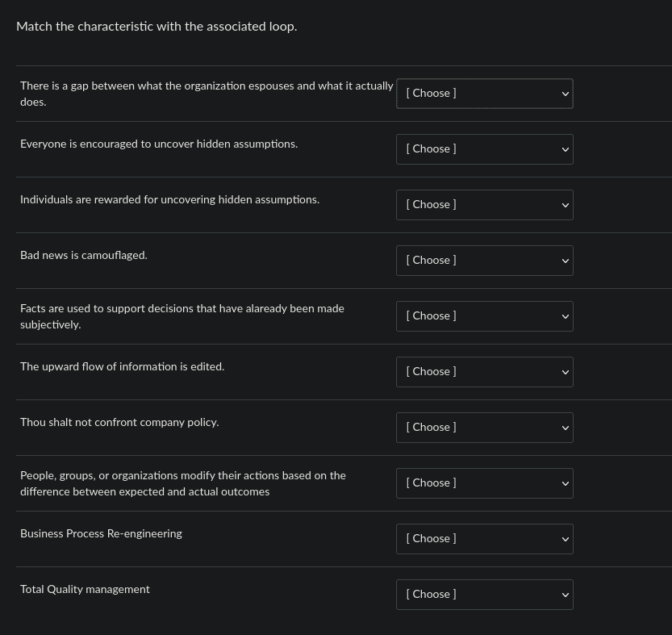The height and width of the screenshot is (635, 672).
Task: Click 'Everyone is encouraged to uncover' statement
Action: click(x=159, y=144)
